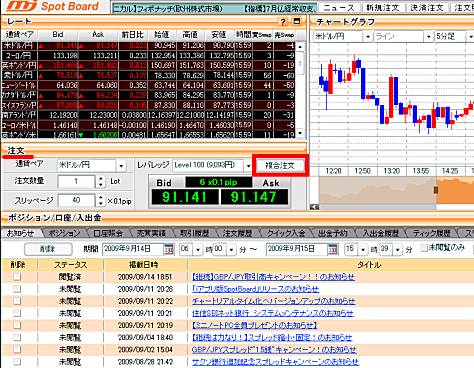
Task: Click the Bid price button 91.141
Action: pyautogui.click(x=185, y=197)
